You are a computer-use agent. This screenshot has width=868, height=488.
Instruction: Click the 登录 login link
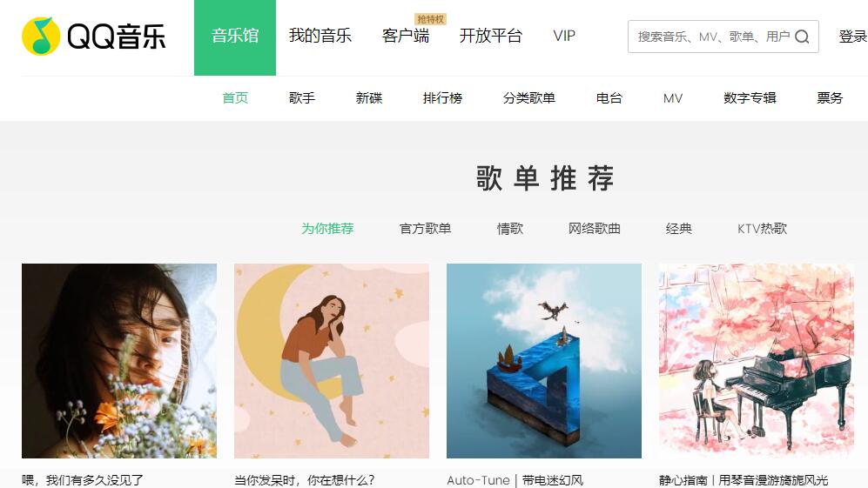tap(853, 37)
